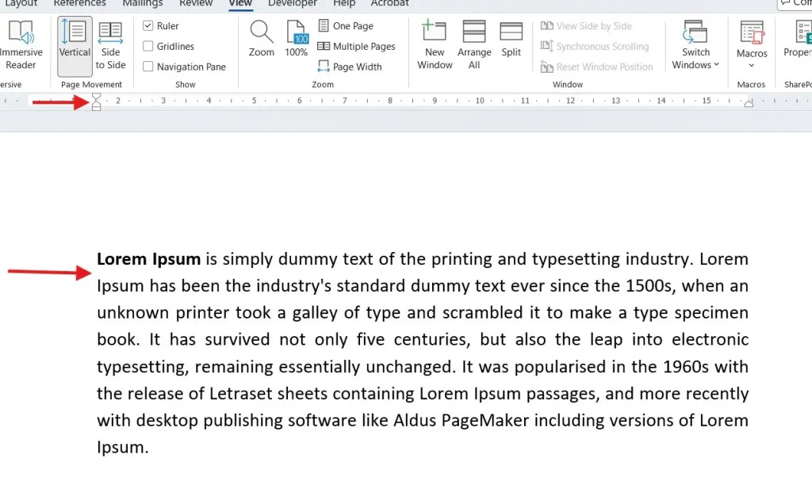Viewport: 812px width, 504px height.
Task: Select Vertical page movement
Action: (x=74, y=44)
